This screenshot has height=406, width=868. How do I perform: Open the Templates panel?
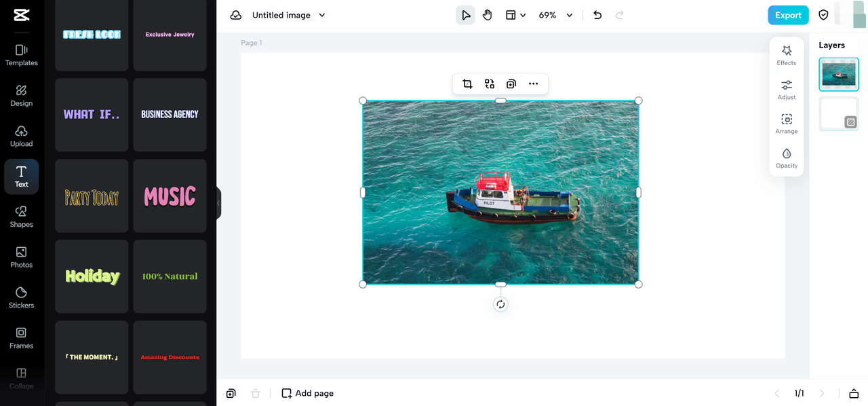21,55
